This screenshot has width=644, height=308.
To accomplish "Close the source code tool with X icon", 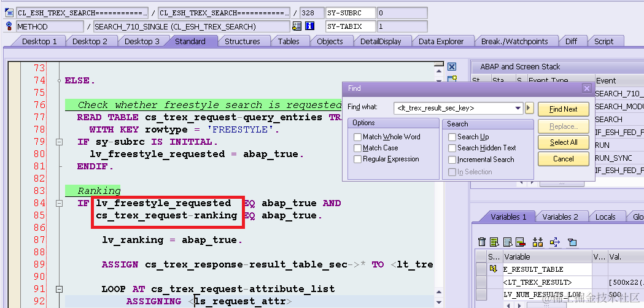I will [x=452, y=67].
